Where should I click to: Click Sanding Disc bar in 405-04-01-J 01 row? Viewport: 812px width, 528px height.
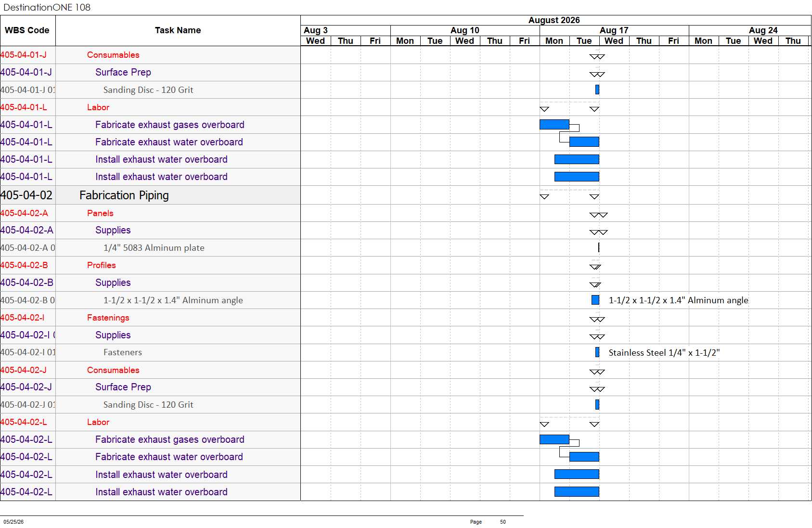point(597,90)
